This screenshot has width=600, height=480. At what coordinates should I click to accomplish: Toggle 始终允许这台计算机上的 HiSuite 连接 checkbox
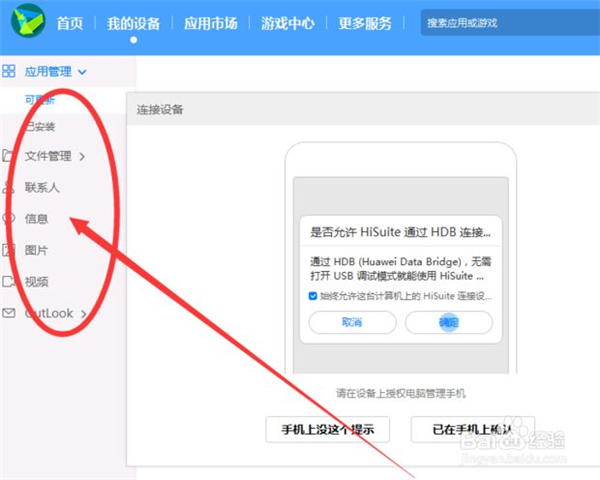click(x=313, y=296)
